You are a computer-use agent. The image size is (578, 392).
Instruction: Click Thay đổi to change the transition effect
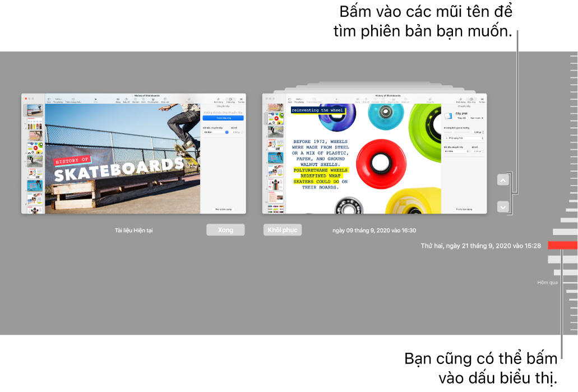click(x=461, y=118)
